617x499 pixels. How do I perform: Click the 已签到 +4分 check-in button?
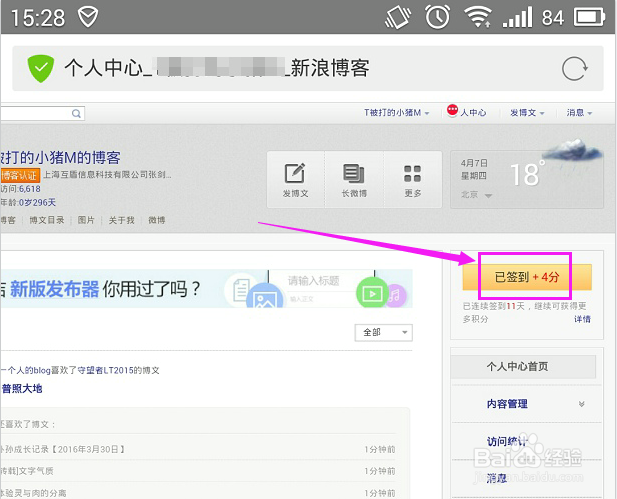click(527, 277)
